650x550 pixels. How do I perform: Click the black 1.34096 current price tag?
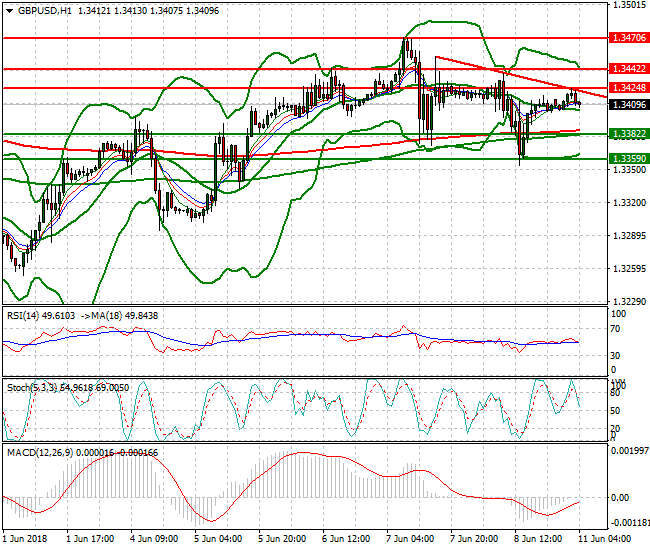(x=627, y=104)
